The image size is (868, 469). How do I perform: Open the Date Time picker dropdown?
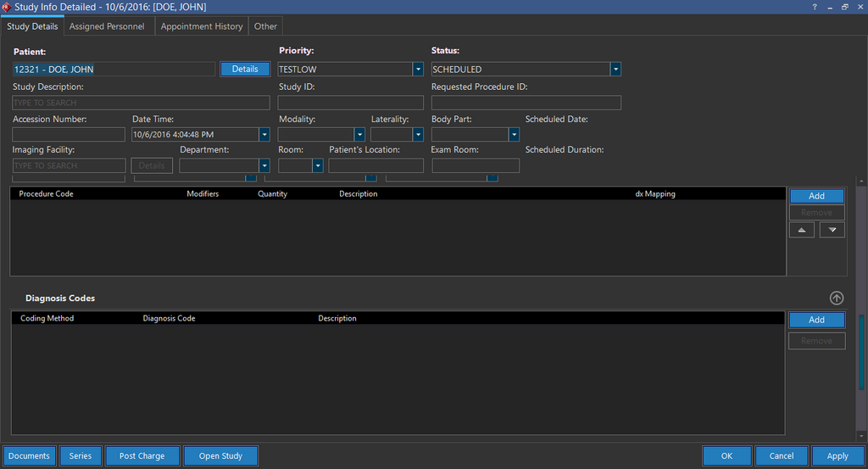264,134
